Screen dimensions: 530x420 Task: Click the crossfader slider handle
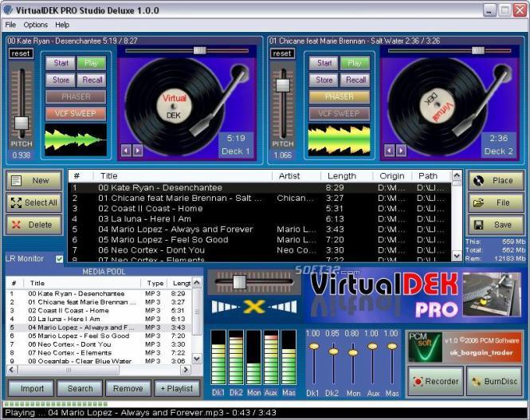click(x=239, y=282)
